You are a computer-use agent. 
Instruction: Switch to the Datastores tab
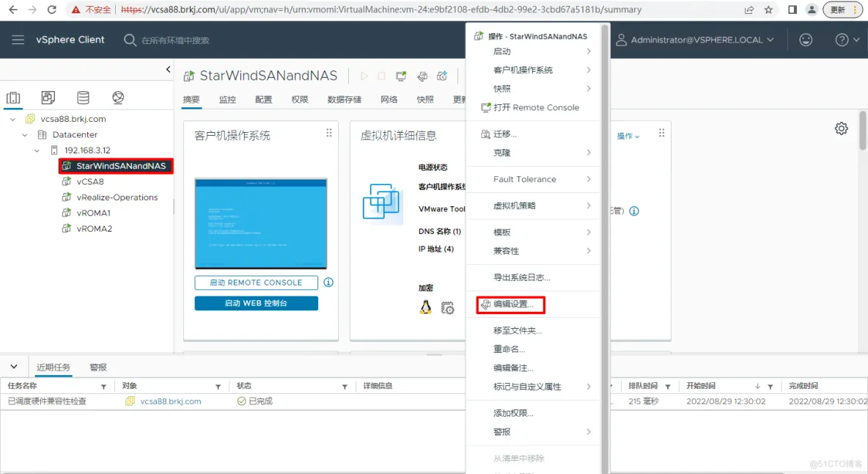[345, 100]
